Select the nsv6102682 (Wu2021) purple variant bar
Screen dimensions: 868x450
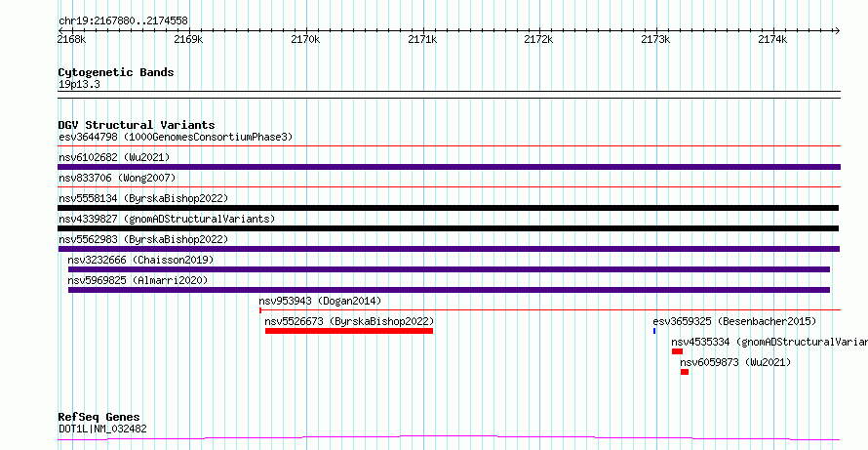click(x=449, y=167)
